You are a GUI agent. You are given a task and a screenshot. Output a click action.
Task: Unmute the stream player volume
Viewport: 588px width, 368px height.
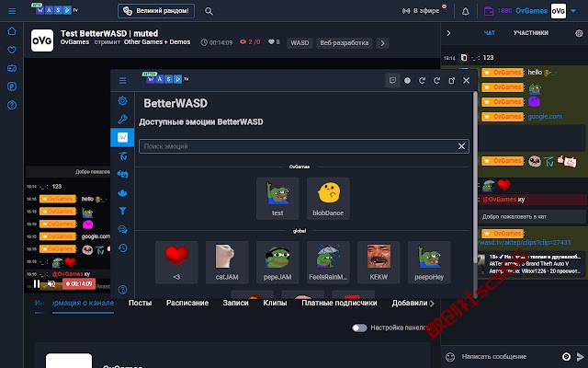(51, 283)
